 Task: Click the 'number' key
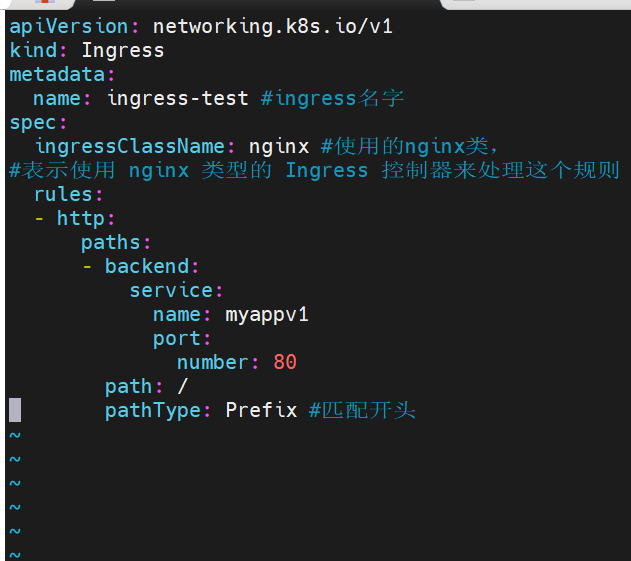tap(212, 363)
